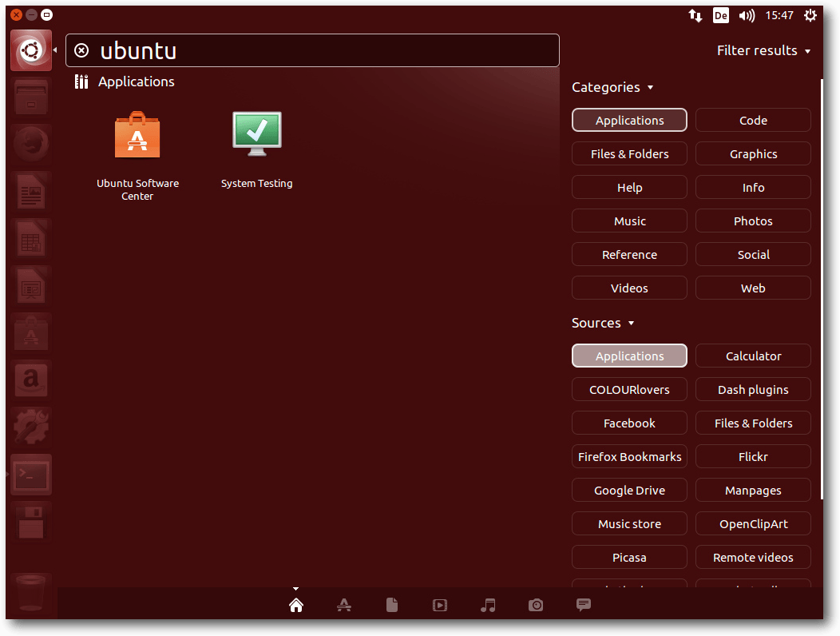Open the floppy disk launcher icon
Screen dimensions: 840x636
31,521
